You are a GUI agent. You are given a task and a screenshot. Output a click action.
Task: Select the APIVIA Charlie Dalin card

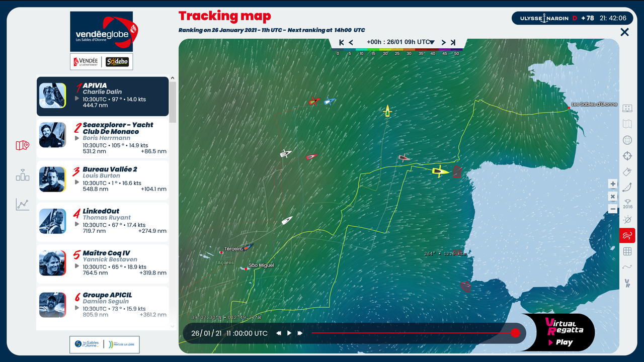[103, 96]
